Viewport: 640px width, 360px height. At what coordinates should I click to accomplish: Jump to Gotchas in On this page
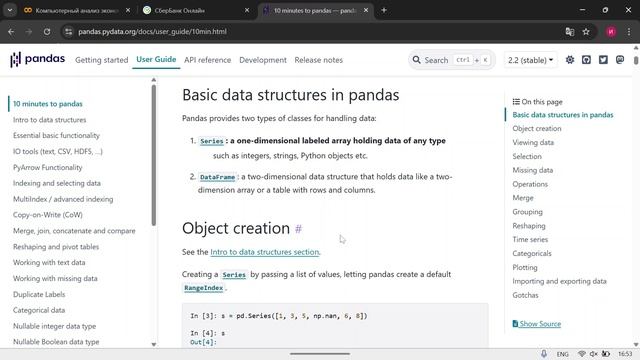point(525,295)
